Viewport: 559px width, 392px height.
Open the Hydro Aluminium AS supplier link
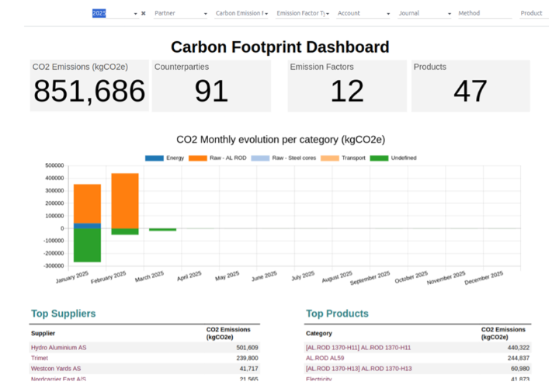point(58,348)
